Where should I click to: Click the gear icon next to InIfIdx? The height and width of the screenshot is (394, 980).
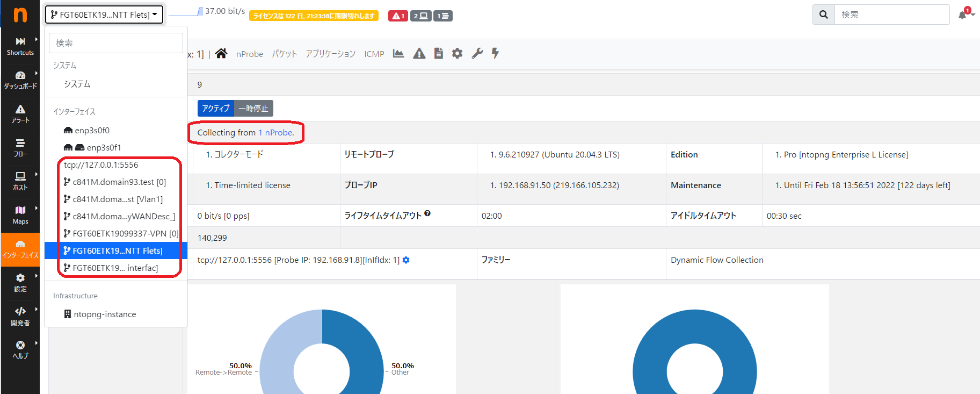click(x=406, y=260)
